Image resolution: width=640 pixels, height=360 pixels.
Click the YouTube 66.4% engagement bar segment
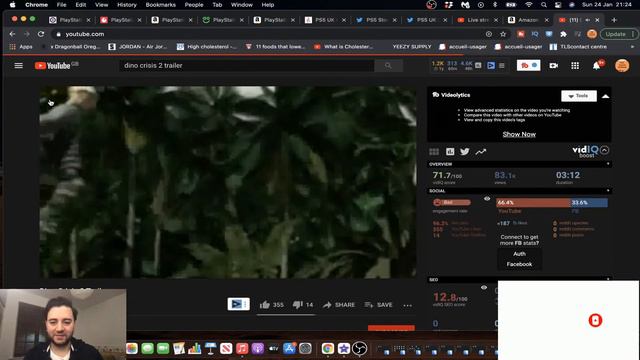click(x=533, y=202)
